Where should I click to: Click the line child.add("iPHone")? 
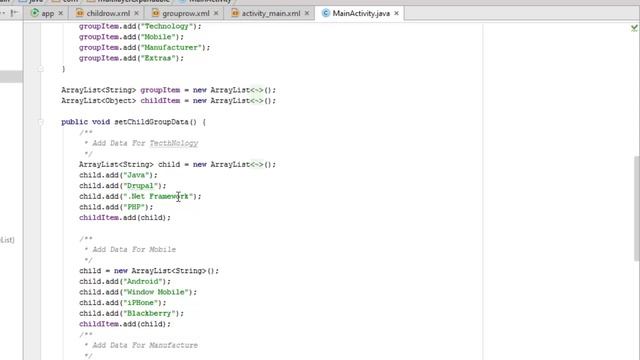122,302
